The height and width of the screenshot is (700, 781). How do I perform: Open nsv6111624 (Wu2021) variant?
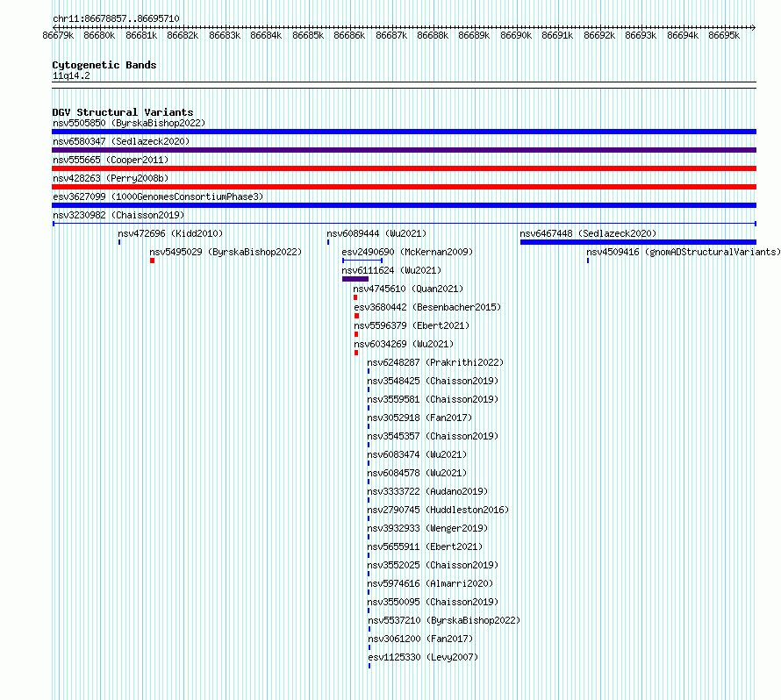coord(391,270)
